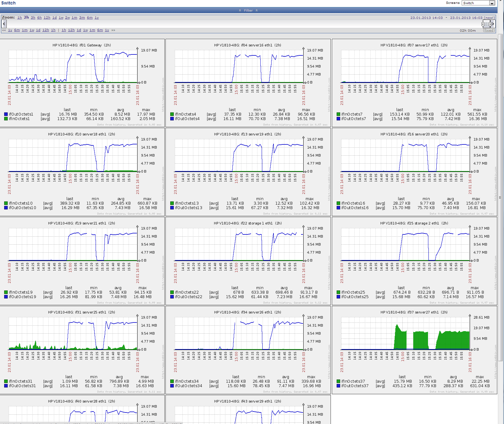The width and height of the screenshot is (504, 424).
Task: Move time period forward by 1h
Action: [64, 30]
